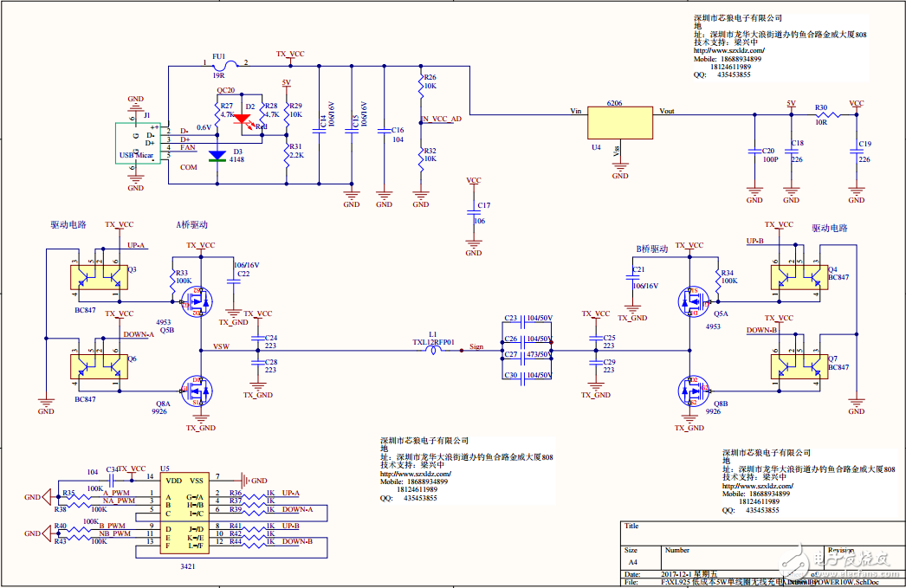Select the Q7 BC847 transistor block
906x588 pixels.
coord(798,367)
